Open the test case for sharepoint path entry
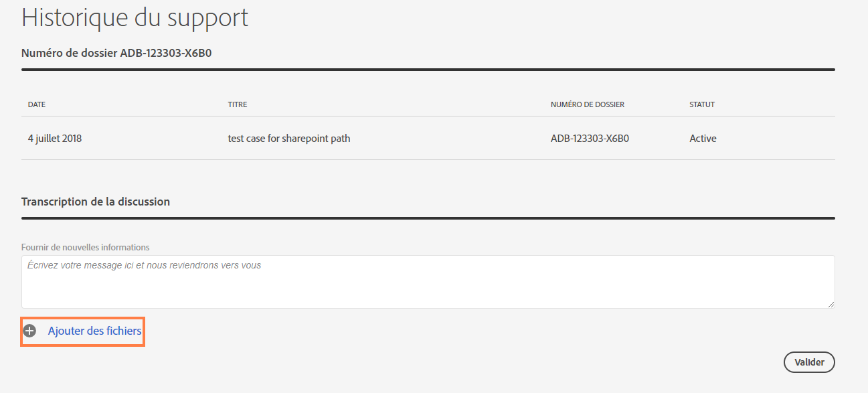Screen dimensions: 868x393 point(289,139)
